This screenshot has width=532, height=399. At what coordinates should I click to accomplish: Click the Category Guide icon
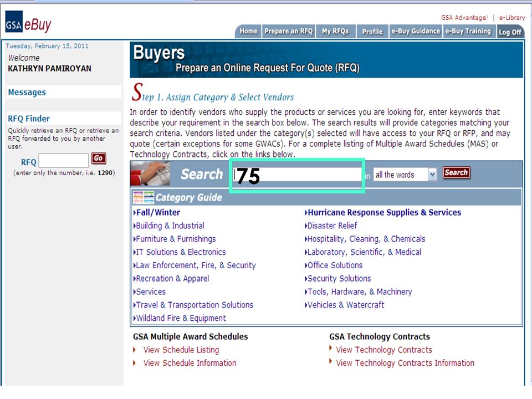pyautogui.click(x=143, y=197)
